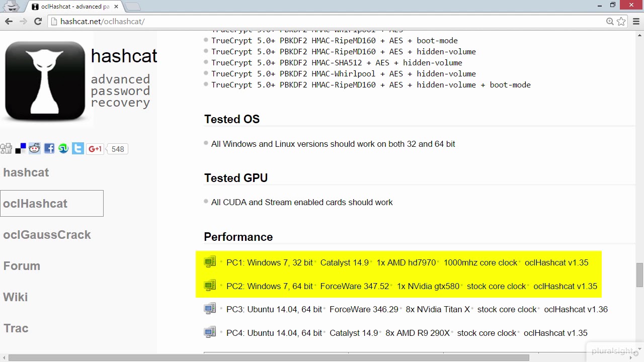Screen dimensions: 644x362
Task: Click the PC1 graphics card icon
Action: tap(210, 262)
